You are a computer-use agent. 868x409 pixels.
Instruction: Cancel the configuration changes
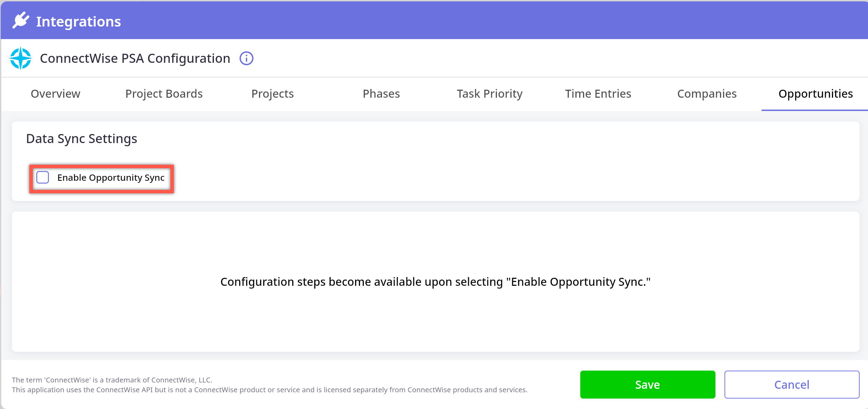tap(792, 385)
